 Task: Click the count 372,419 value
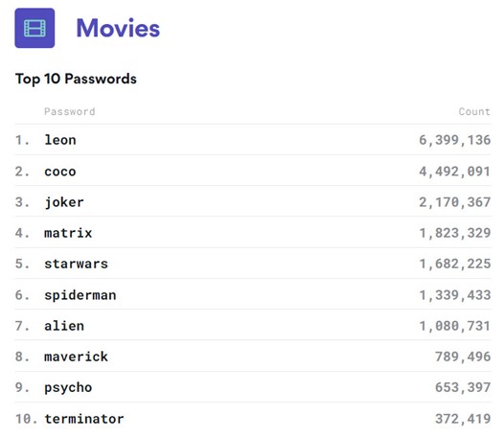[463, 419]
